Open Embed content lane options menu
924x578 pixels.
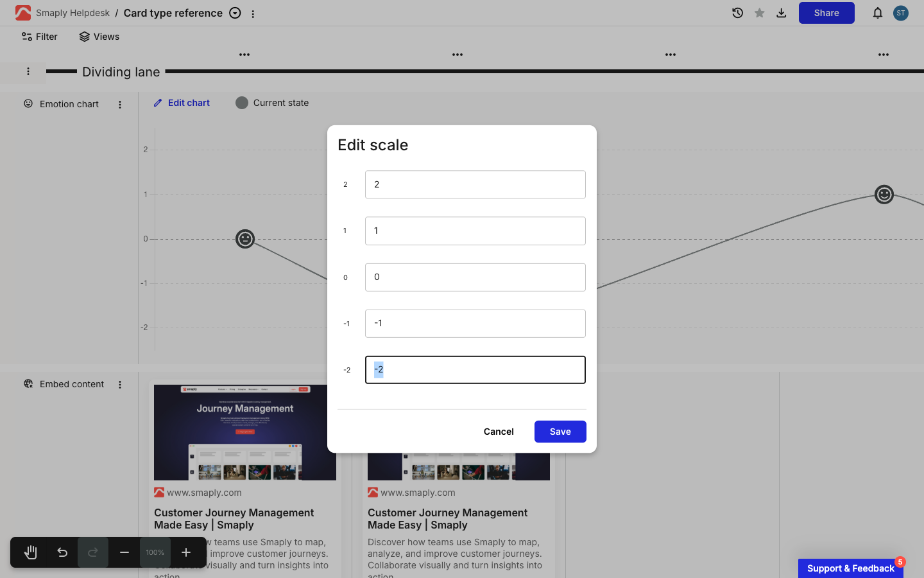[120, 385]
